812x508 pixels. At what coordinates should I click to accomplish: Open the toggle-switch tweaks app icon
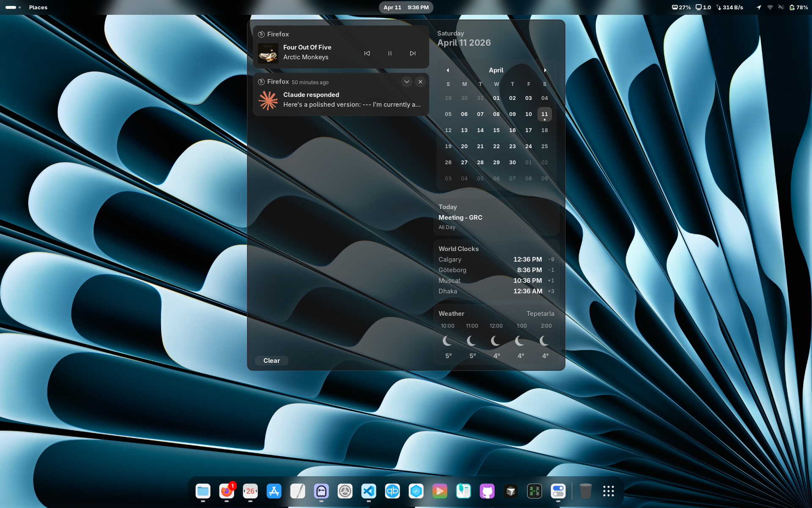(x=558, y=491)
